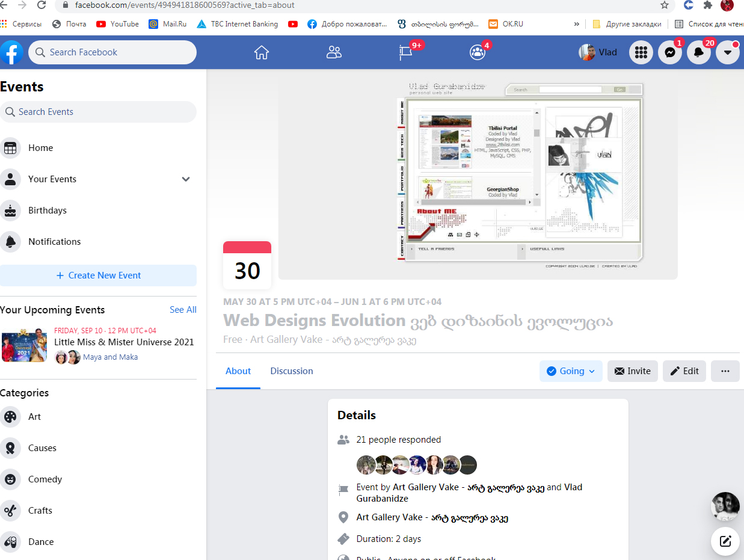This screenshot has height=560, width=744.
Task: Open the Going response dropdown
Action: coord(571,371)
